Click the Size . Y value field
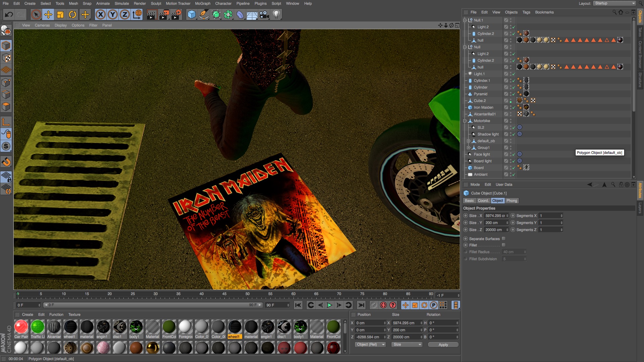 click(x=495, y=223)
